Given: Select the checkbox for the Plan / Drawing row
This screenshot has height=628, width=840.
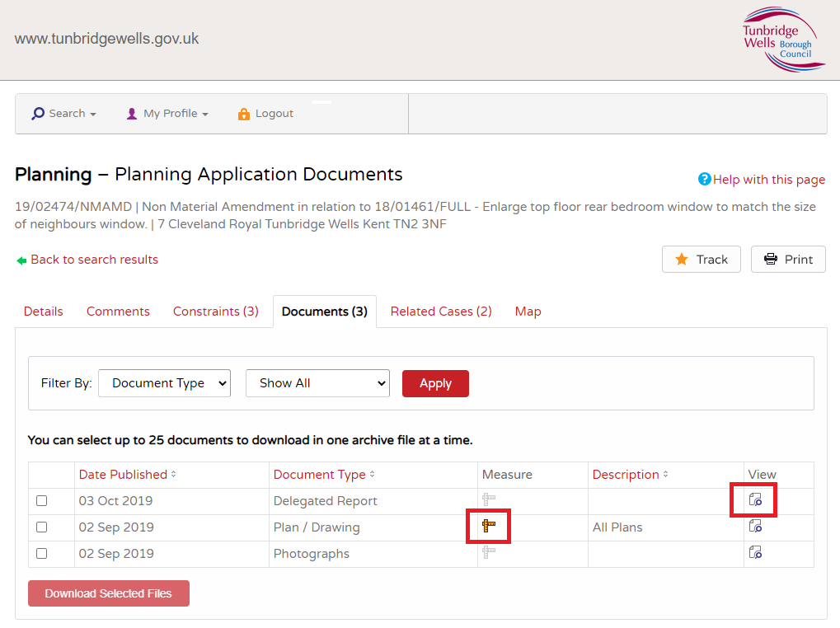Looking at the screenshot, I should 41,527.
